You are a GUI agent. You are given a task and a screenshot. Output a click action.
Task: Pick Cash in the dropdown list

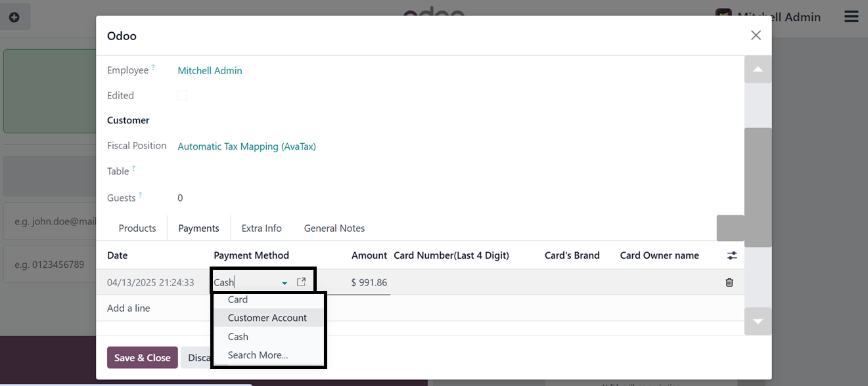(238, 337)
